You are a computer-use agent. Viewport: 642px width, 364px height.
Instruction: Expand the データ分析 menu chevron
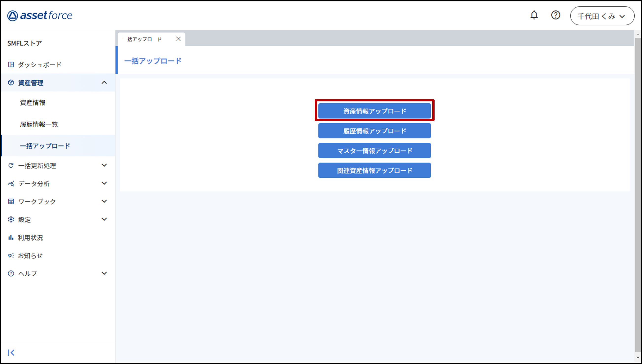[x=104, y=183]
